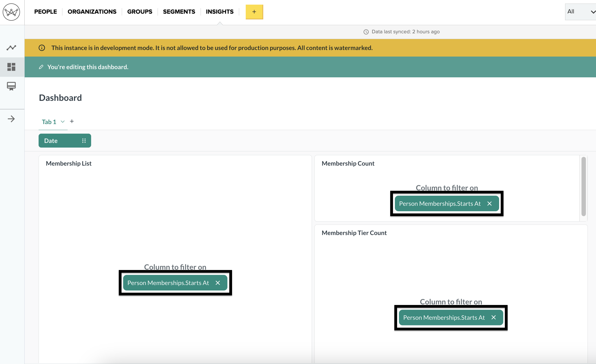The width and height of the screenshot is (596, 364).
Task: Select Tab 1
Action: [49, 122]
